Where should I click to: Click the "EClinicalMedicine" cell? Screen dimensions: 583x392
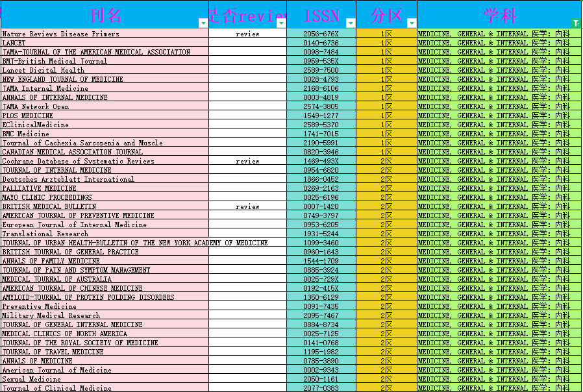coord(105,125)
